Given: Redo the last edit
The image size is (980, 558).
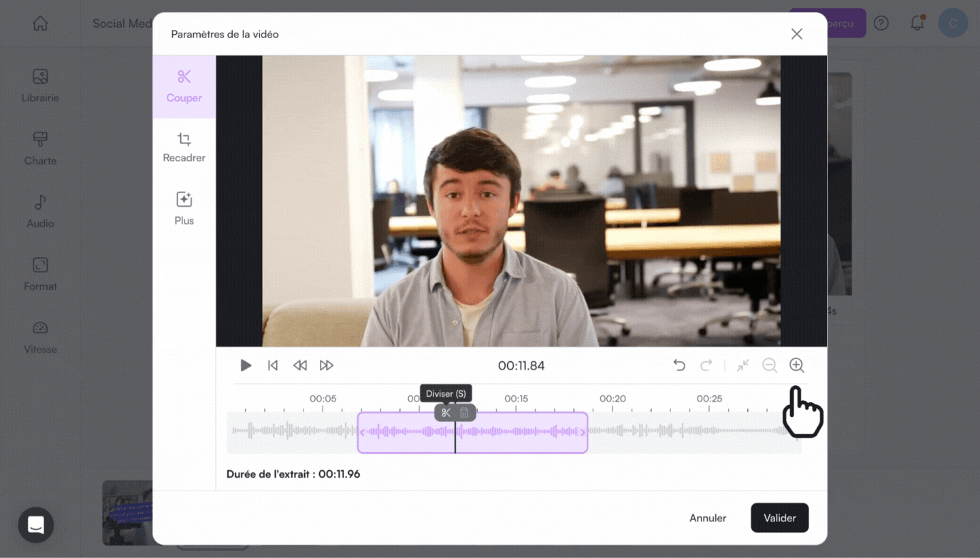Looking at the screenshot, I should coord(706,365).
